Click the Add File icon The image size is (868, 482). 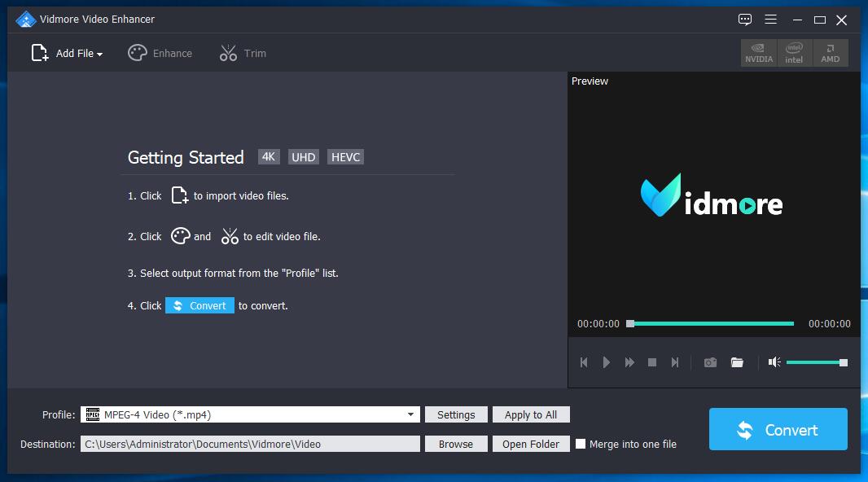pos(40,53)
